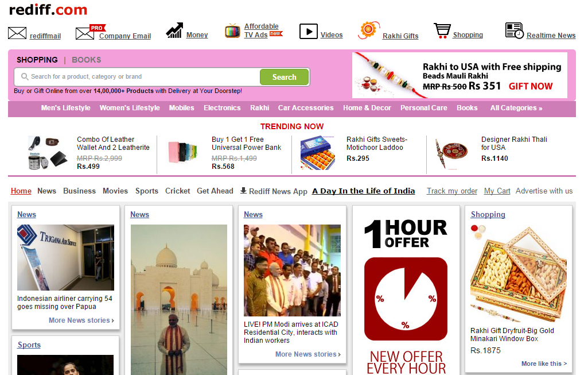
Task: Open the Women's Lifestyle category
Action: [130, 108]
